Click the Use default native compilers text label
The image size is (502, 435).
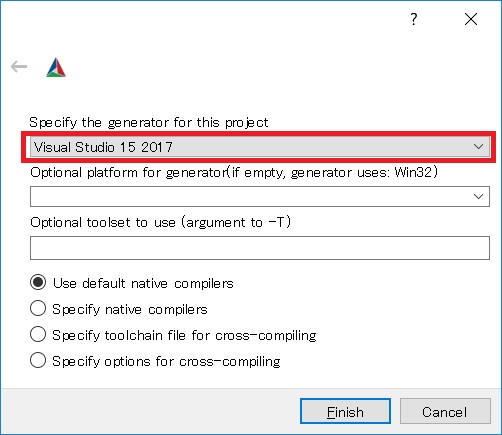click(143, 283)
